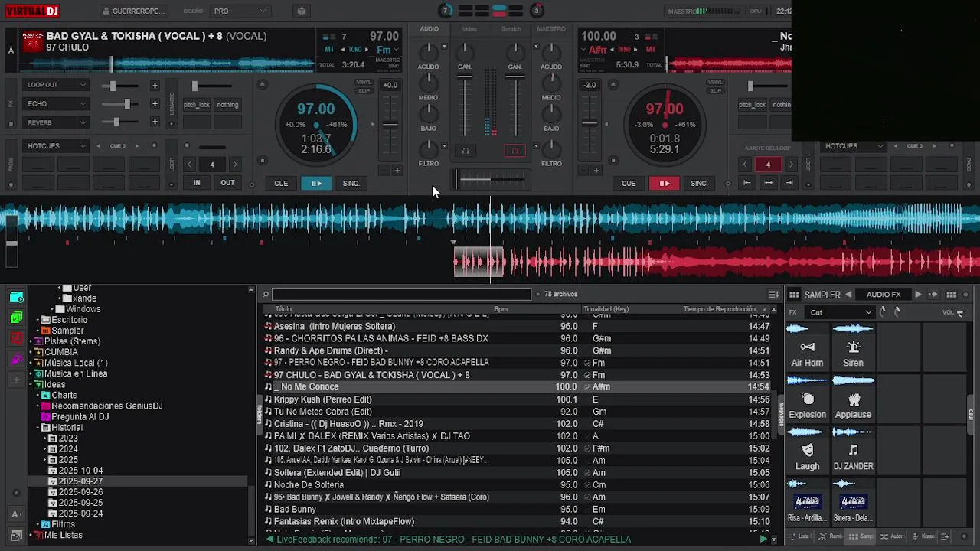The width and height of the screenshot is (980, 551).
Task: Click the loop-out marker icon on right deck
Action: point(791,183)
